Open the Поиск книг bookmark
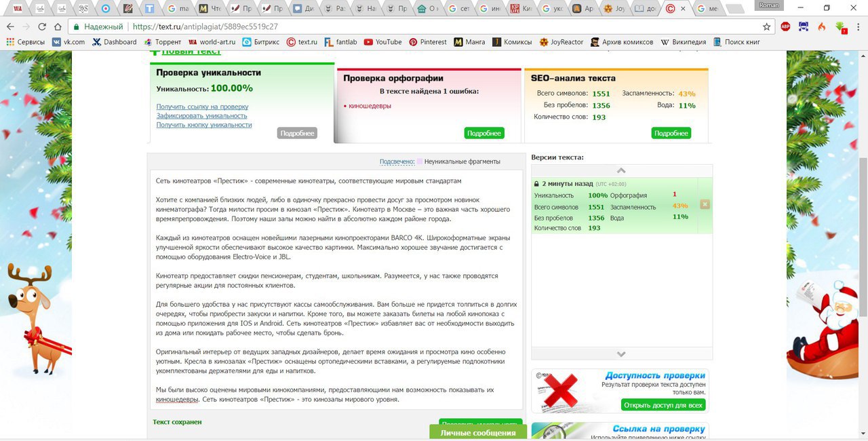868x441 pixels. pos(736,41)
